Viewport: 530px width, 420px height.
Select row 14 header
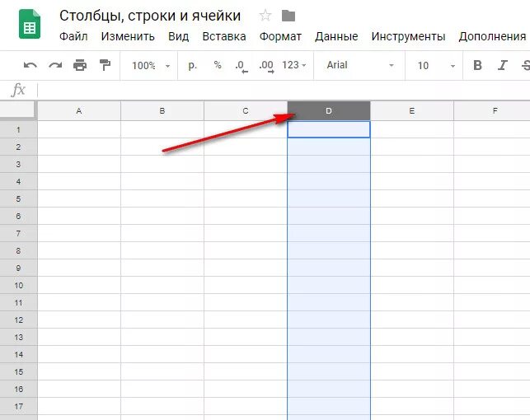click(18, 354)
